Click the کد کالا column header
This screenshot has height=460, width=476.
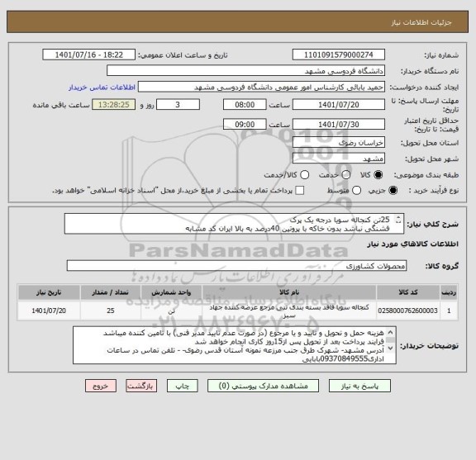[x=408, y=292]
